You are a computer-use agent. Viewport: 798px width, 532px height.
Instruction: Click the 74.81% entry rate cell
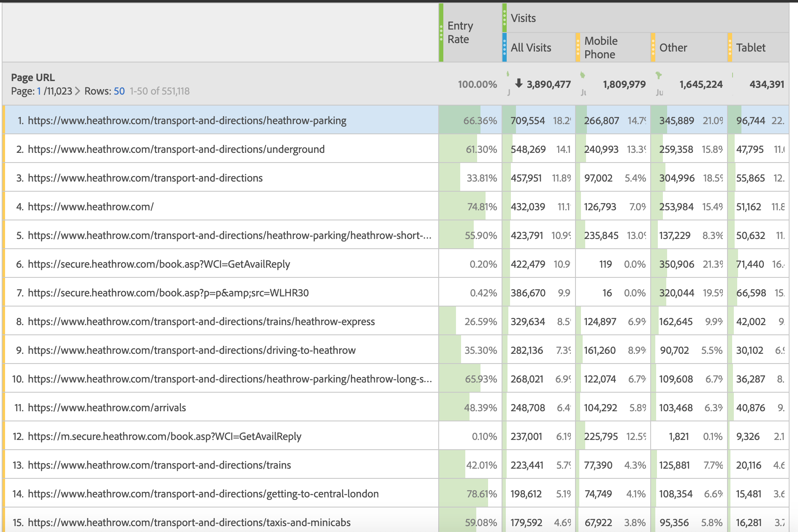point(482,207)
